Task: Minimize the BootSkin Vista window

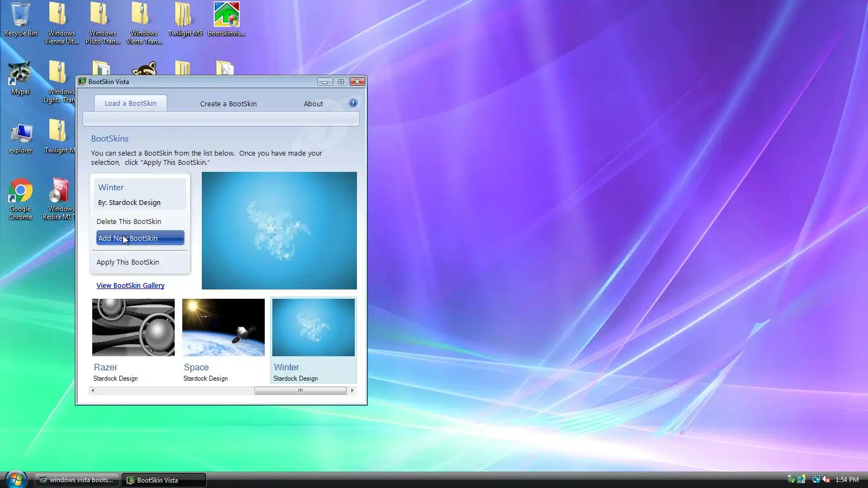Action: pyautogui.click(x=324, y=82)
